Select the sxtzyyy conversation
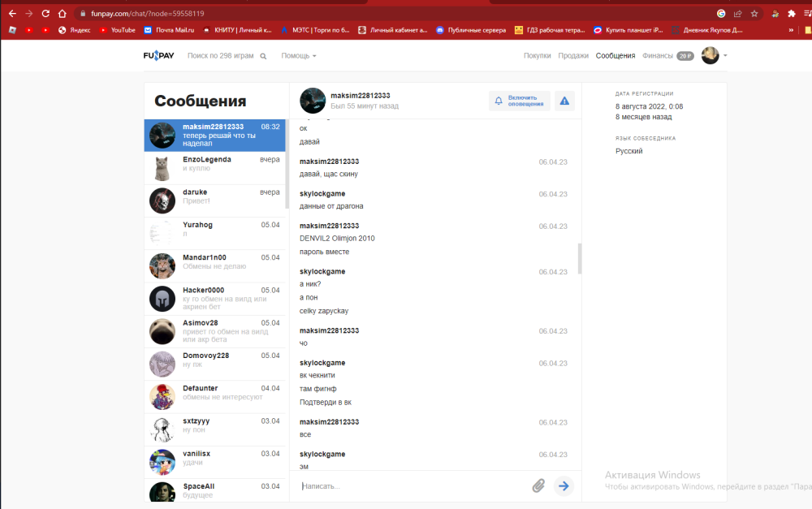This screenshot has width=812, height=509. pos(214,429)
